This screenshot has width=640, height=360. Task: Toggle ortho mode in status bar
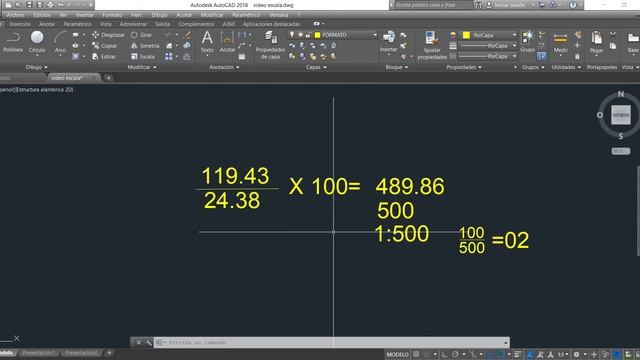(444, 354)
